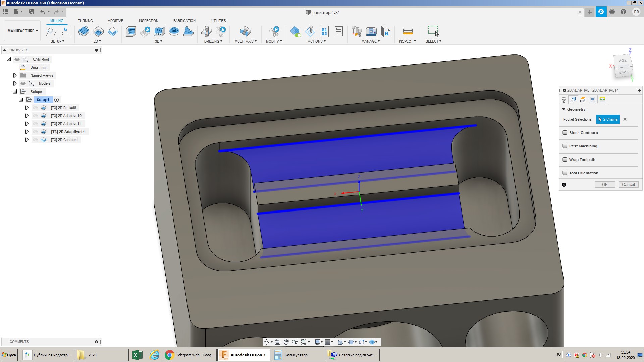Screen dimensions: 644x362
Task: Click the Drill tool icon
Action: pyautogui.click(x=207, y=32)
